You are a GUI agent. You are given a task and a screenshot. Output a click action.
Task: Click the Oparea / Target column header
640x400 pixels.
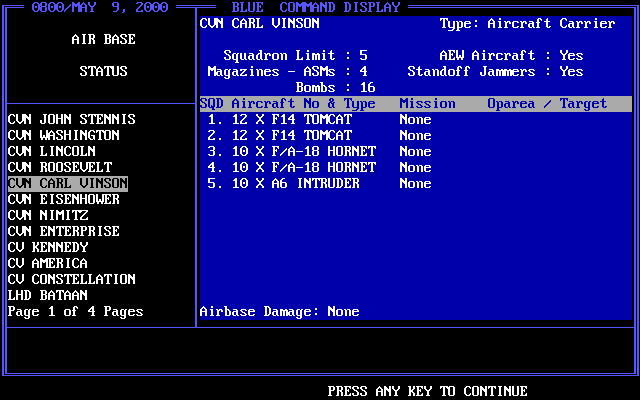tap(547, 103)
